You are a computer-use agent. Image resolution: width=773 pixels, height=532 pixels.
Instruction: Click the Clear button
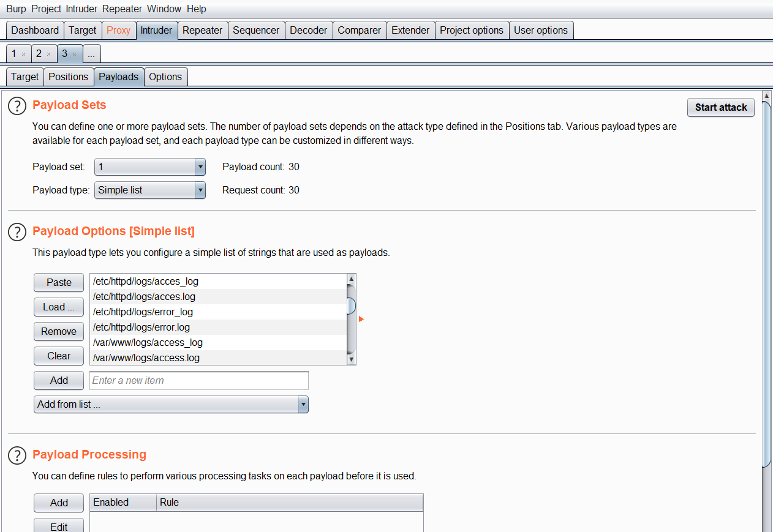click(x=59, y=356)
